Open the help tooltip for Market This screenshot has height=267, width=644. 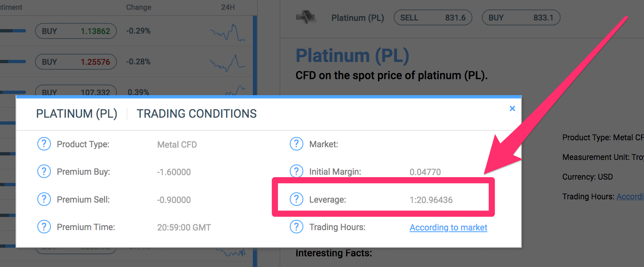pos(296,144)
